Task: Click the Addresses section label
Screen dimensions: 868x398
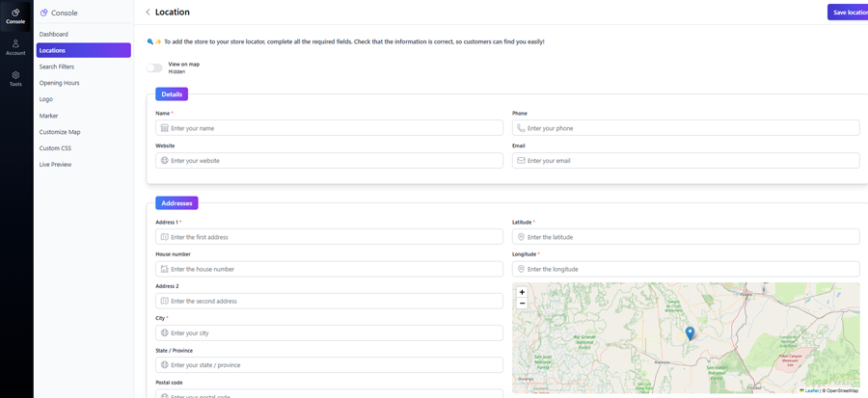Action: pyautogui.click(x=176, y=203)
